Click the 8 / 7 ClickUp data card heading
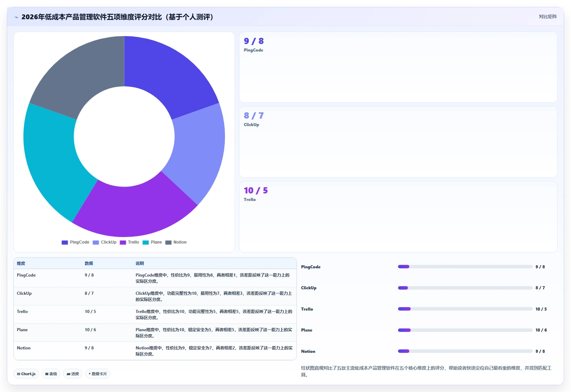 (254, 116)
